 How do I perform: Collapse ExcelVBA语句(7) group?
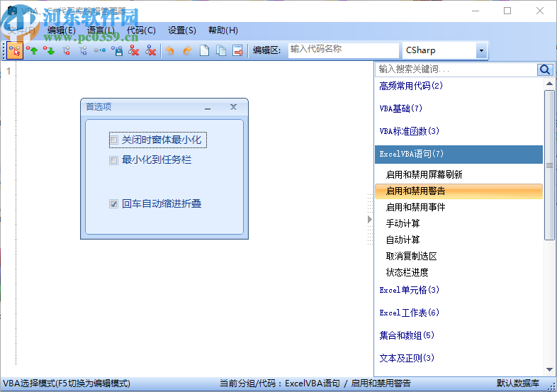point(458,155)
